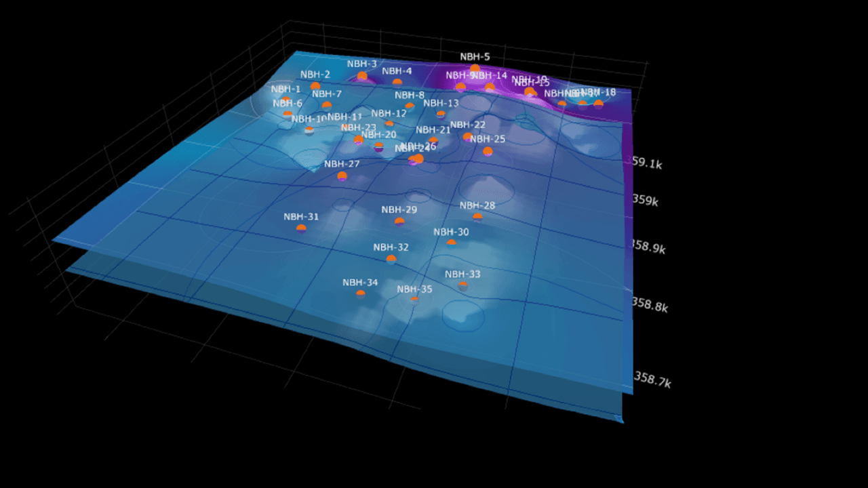Click the NBH-22 text label
Image resolution: width=868 pixels, height=488 pixels.
pos(468,125)
